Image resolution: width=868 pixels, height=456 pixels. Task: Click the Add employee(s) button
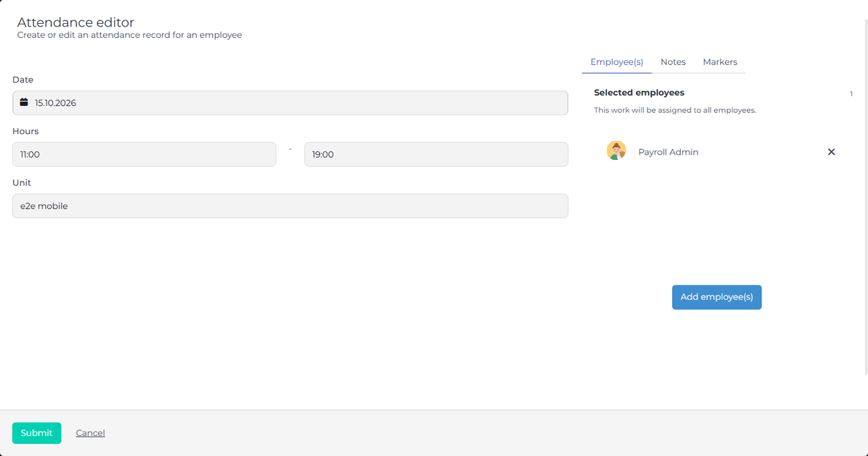click(x=717, y=297)
